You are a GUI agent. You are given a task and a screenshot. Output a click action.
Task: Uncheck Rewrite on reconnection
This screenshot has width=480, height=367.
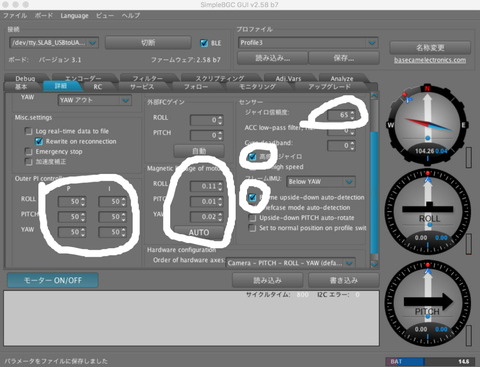tap(39, 141)
